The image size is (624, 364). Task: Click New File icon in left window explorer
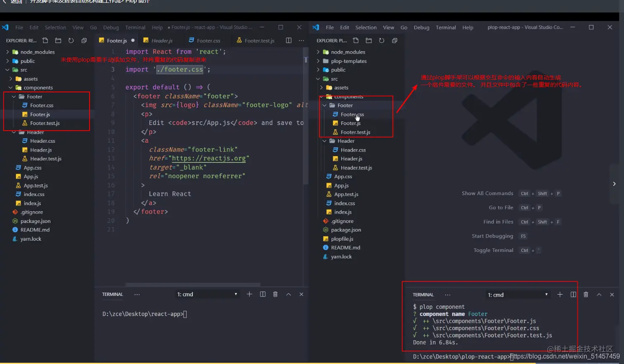[x=45, y=40]
